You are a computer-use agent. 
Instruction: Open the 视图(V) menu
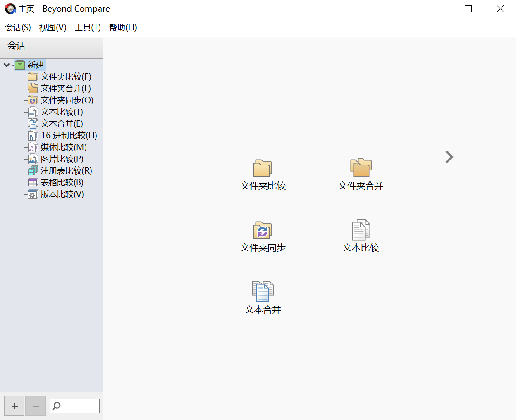coord(53,27)
